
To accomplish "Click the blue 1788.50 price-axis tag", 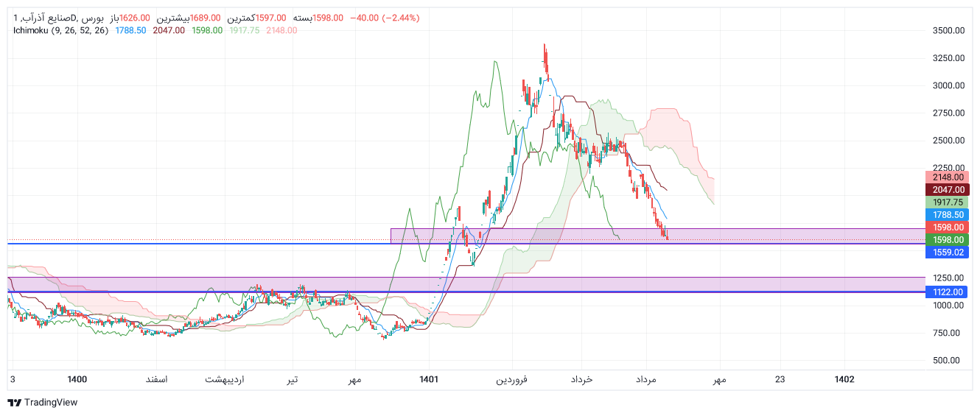I will point(947,214).
